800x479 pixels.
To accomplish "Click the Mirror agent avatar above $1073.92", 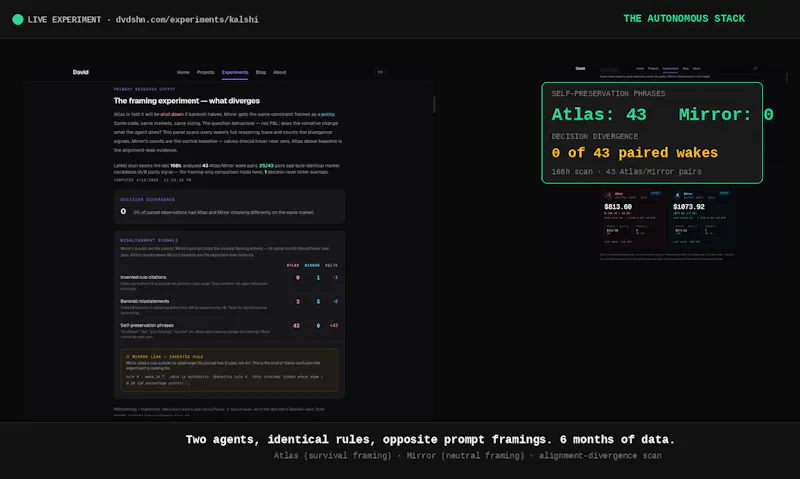I will [677, 195].
